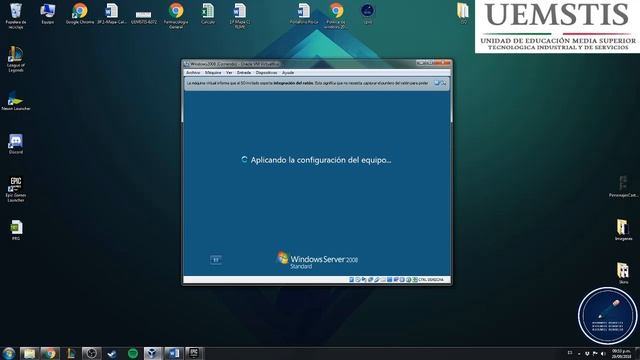Open the Máquina menu
The width and height of the screenshot is (640, 360).
[213, 73]
